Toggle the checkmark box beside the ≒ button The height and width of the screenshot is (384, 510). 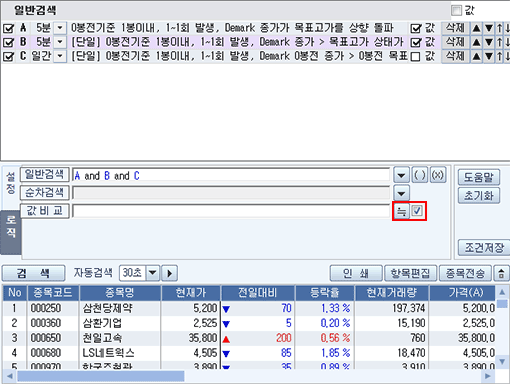[x=417, y=211]
